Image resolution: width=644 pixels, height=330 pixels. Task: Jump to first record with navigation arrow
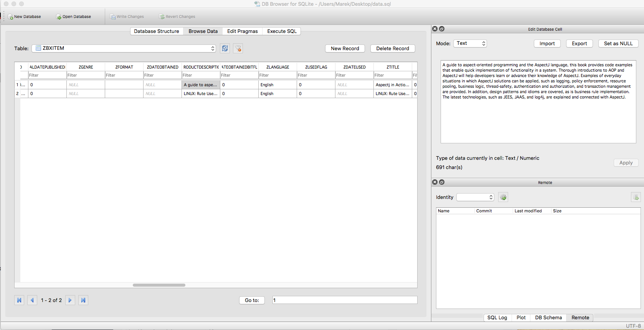(19, 300)
